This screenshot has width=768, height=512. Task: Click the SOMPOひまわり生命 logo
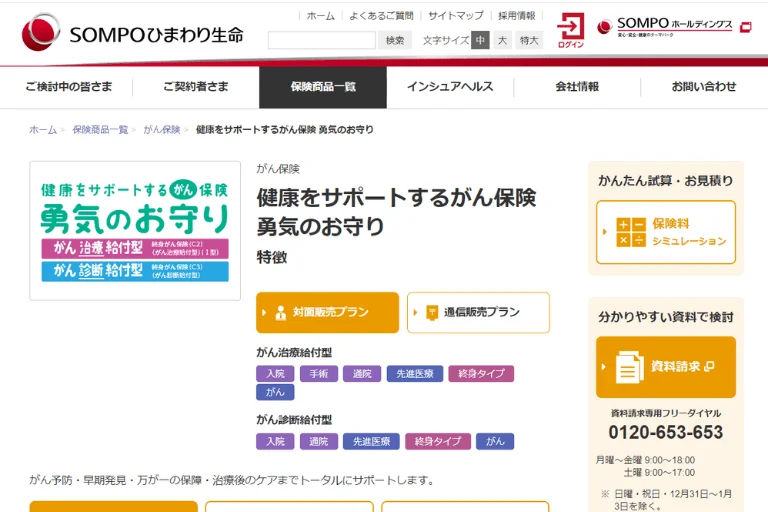[132, 32]
